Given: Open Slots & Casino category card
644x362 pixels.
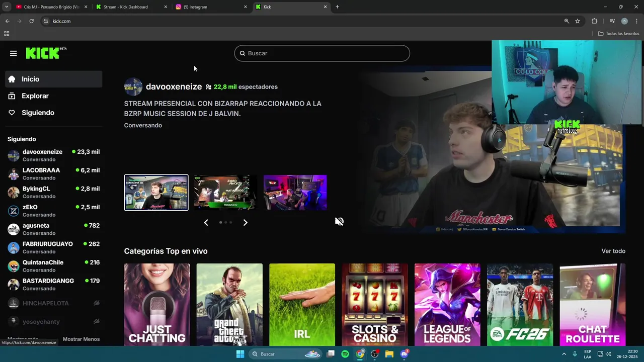Looking at the screenshot, I should coord(375,305).
